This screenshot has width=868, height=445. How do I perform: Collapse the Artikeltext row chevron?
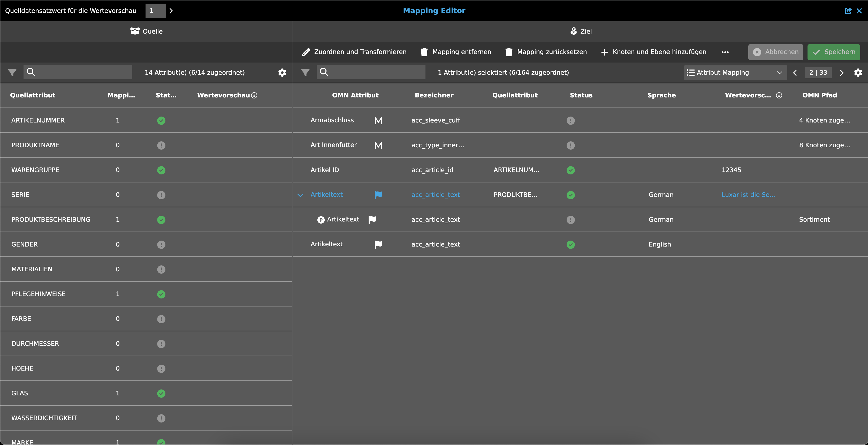[300, 195]
